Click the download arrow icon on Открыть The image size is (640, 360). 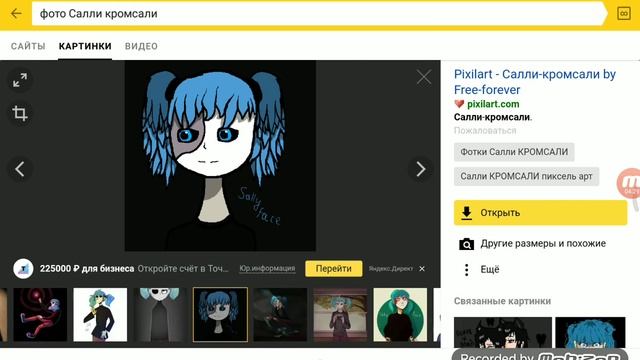pyautogui.click(x=467, y=213)
